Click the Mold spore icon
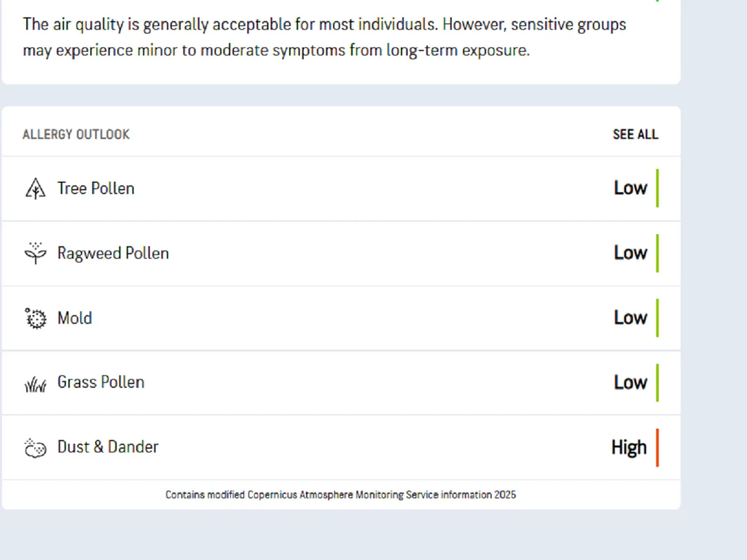The image size is (747, 560). pos(35,318)
